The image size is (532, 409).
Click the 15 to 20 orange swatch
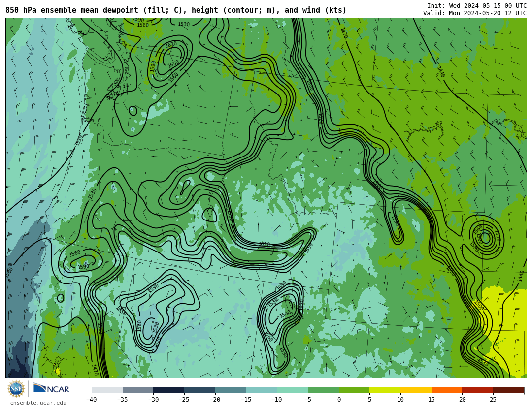(447, 390)
